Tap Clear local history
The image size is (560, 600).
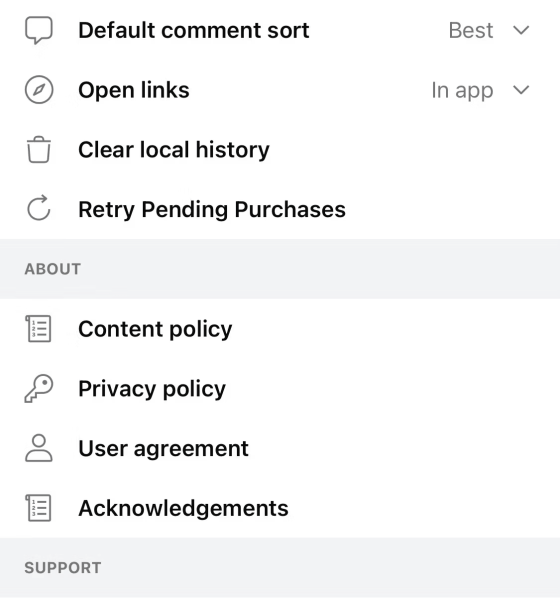point(280,150)
